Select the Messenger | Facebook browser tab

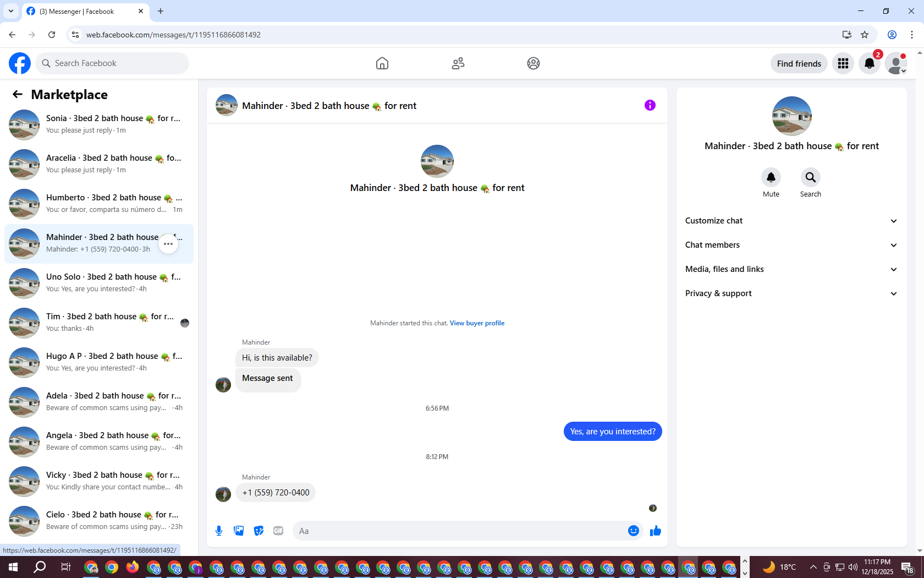coord(85,11)
